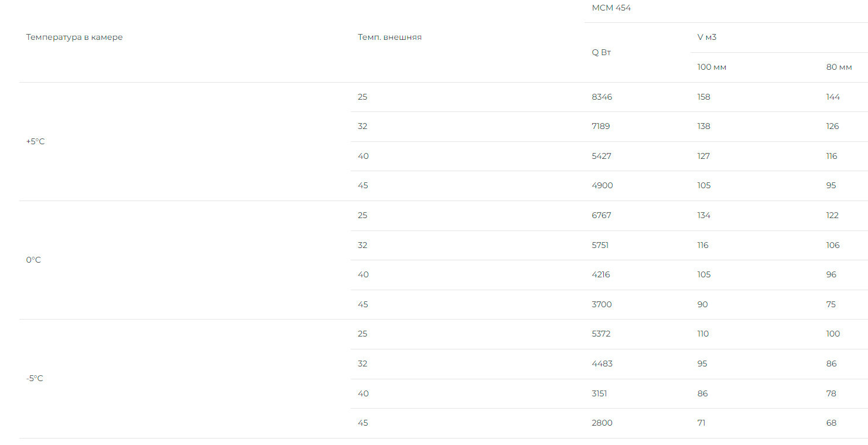Click the Q value 5372
This screenshot has width=868, height=445.
pos(602,334)
